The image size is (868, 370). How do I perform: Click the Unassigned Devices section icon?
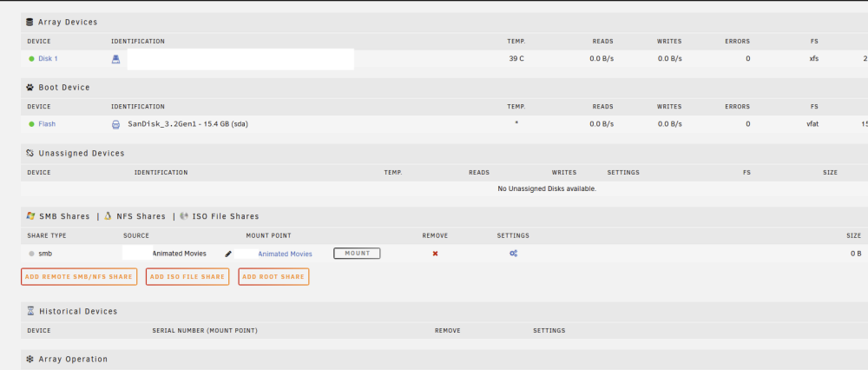coord(30,153)
